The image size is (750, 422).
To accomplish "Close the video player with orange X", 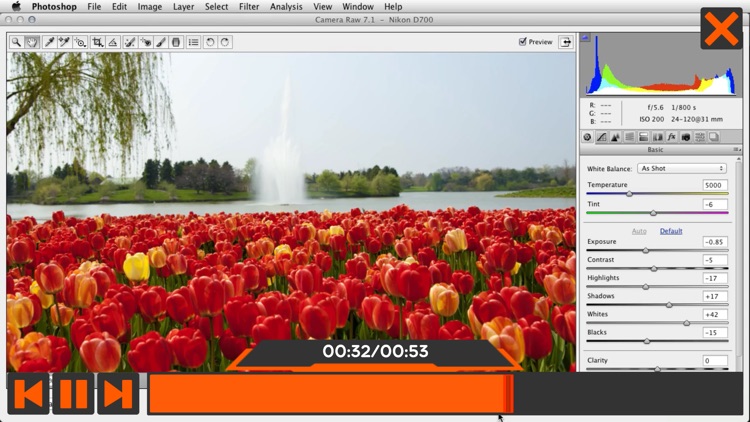I will [x=721, y=28].
